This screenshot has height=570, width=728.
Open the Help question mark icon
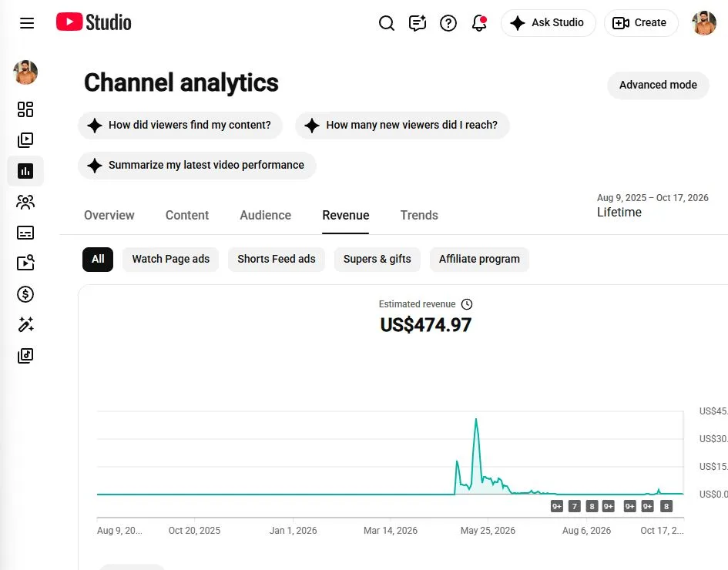448,23
